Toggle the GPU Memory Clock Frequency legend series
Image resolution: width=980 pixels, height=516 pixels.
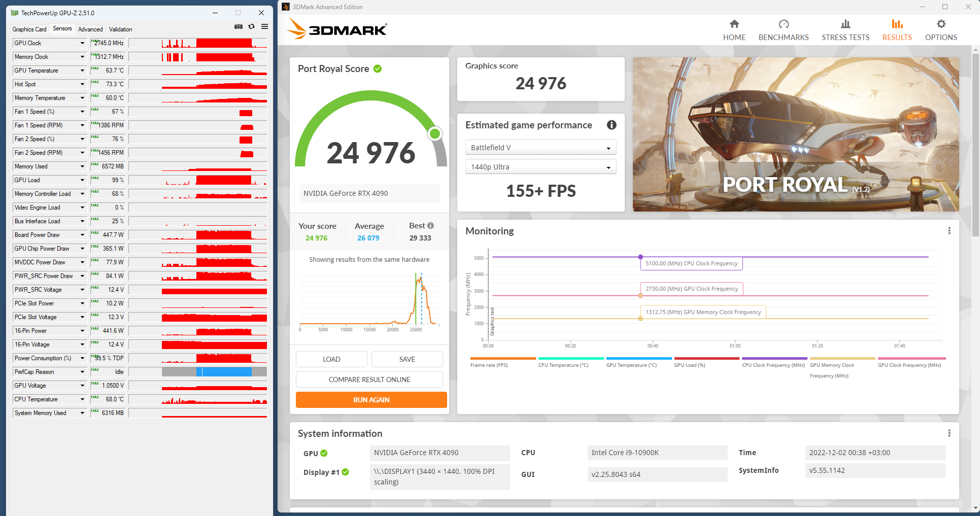842,368
